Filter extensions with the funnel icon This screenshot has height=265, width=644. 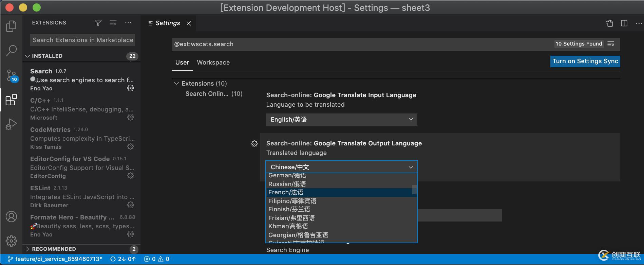[98, 23]
